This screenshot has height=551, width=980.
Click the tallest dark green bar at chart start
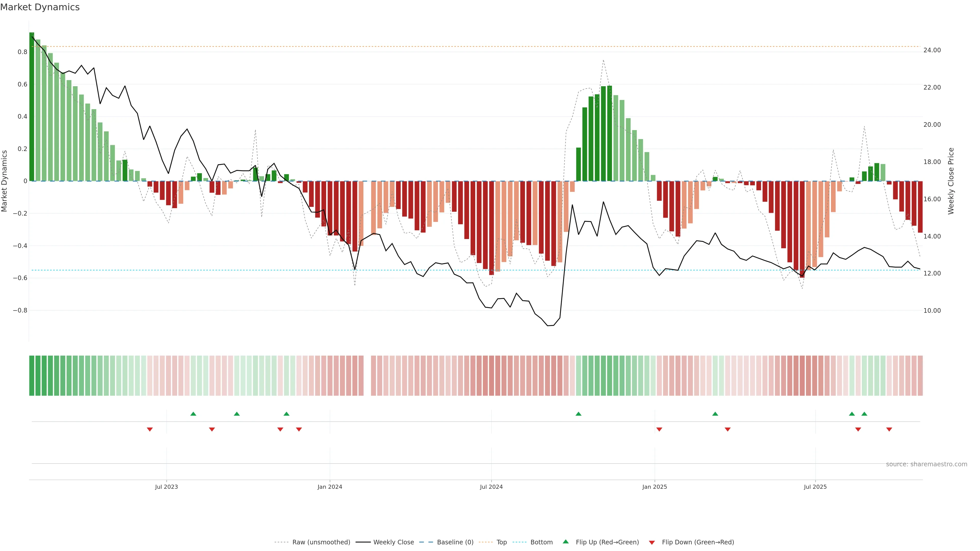click(32, 106)
